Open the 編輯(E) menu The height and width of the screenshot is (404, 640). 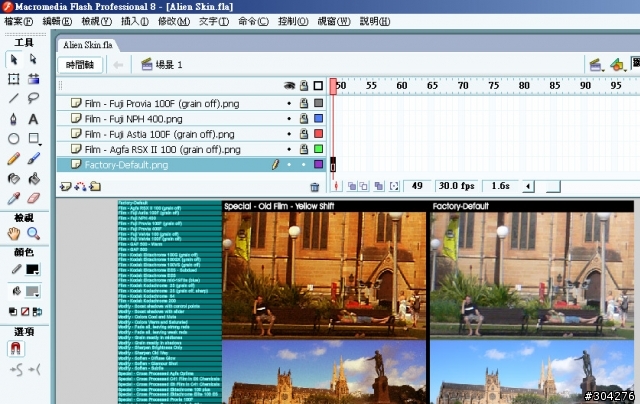tap(57, 21)
